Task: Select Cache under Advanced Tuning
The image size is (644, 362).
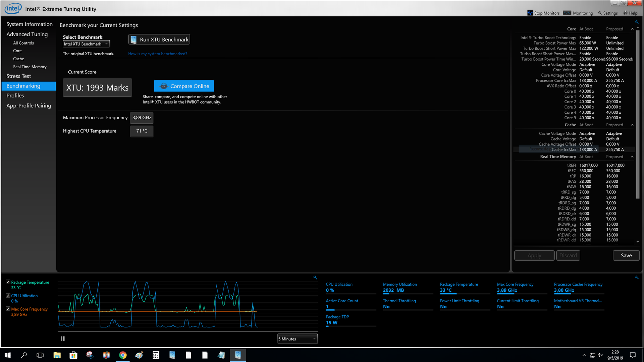Action: tap(18, 59)
